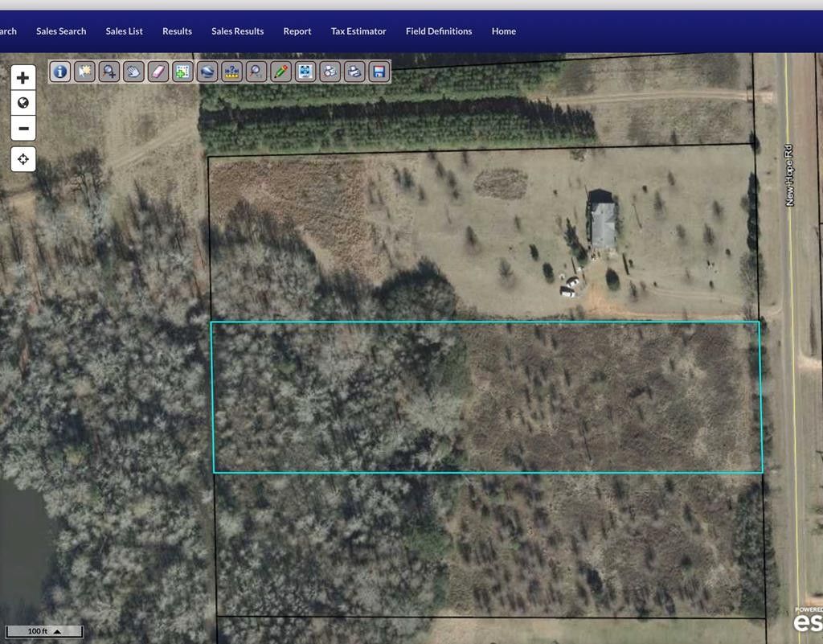823x644 pixels.
Task: Open the parcel search magnifier tool
Action: tap(255, 72)
